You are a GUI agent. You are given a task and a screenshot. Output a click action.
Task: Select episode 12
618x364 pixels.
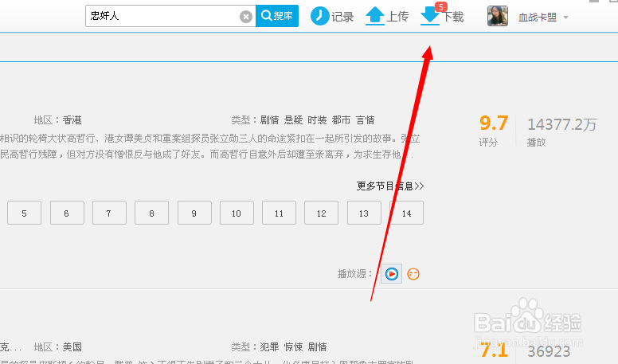click(321, 213)
